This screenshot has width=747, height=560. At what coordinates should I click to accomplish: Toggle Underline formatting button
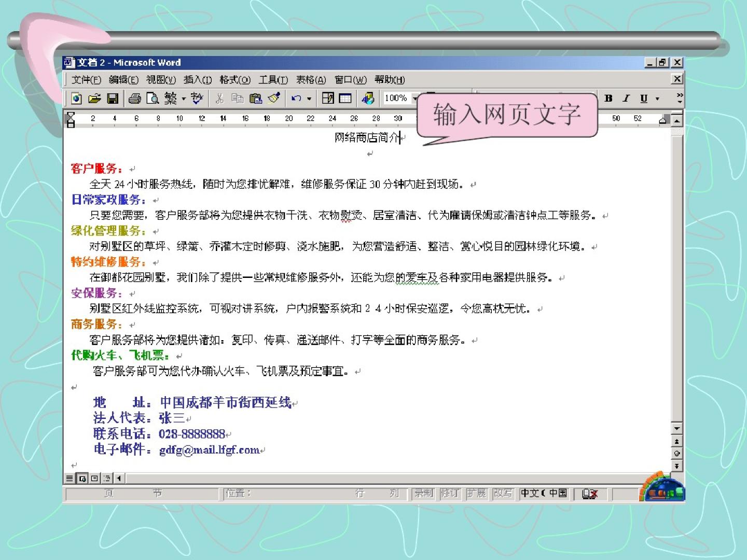point(644,99)
